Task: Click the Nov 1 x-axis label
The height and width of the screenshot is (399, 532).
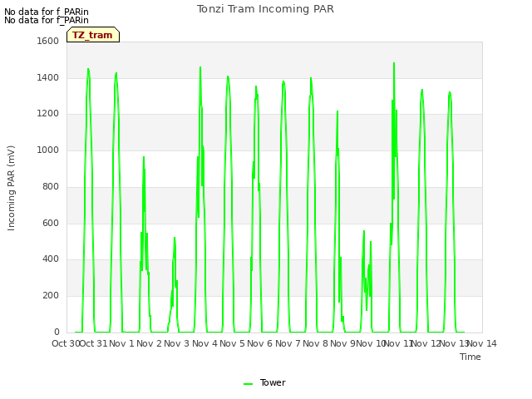Action: 121,343
